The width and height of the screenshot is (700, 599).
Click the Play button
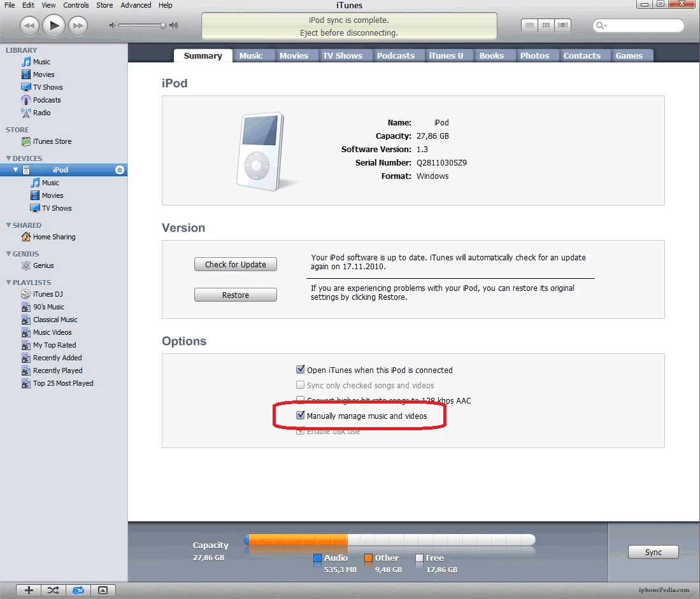(x=54, y=25)
